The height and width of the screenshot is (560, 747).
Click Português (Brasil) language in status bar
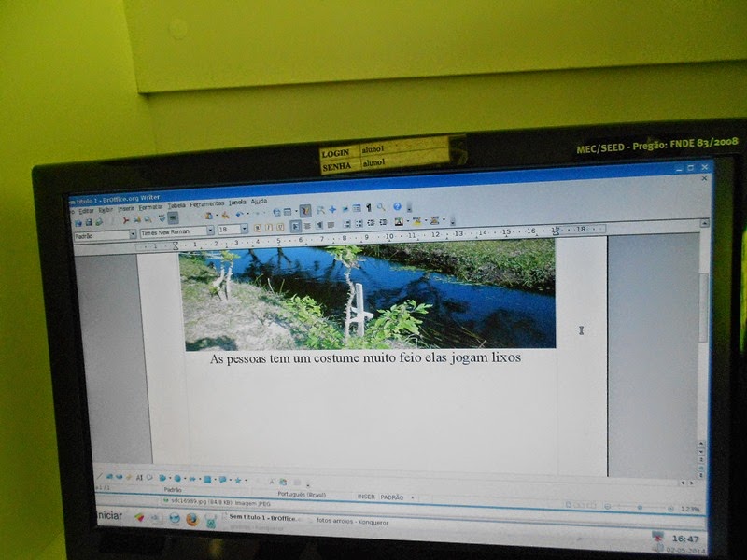pos(302,495)
